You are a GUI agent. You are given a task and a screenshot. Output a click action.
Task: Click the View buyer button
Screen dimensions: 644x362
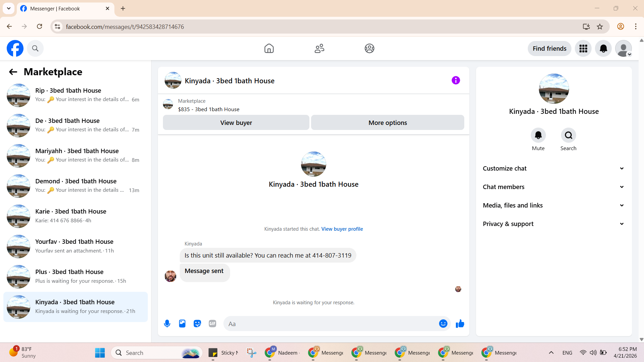236,123
